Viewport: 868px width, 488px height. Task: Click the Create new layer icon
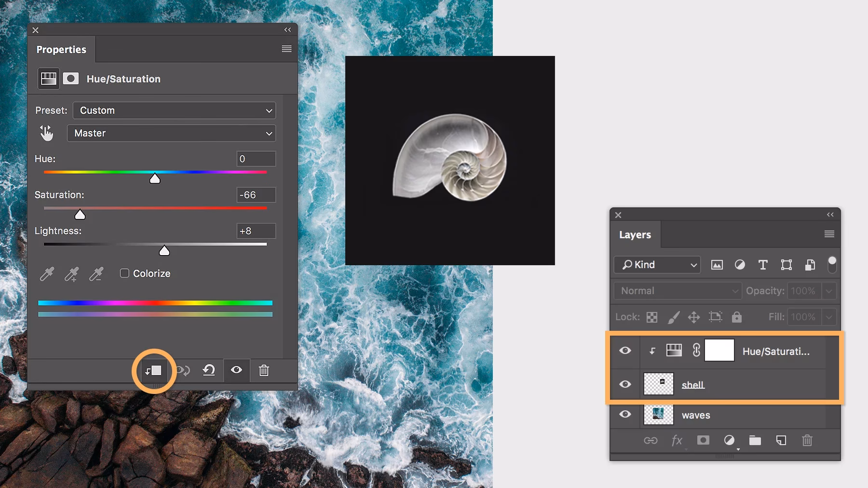coord(781,440)
